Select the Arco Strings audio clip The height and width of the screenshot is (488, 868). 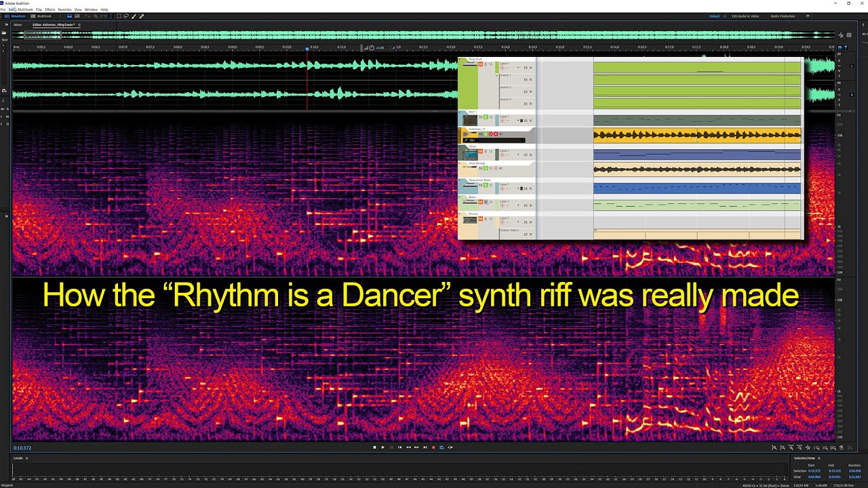click(x=697, y=169)
